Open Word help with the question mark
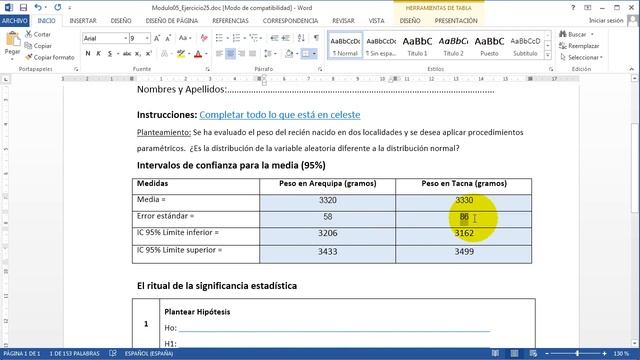Image resolution: width=640 pixels, height=360 pixels. click(x=573, y=7)
